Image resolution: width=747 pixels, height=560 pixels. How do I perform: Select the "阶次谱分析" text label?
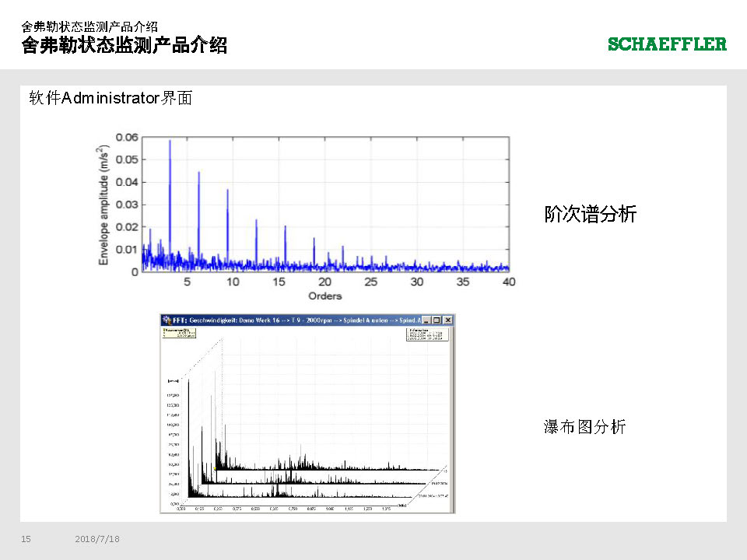(590, 215)
